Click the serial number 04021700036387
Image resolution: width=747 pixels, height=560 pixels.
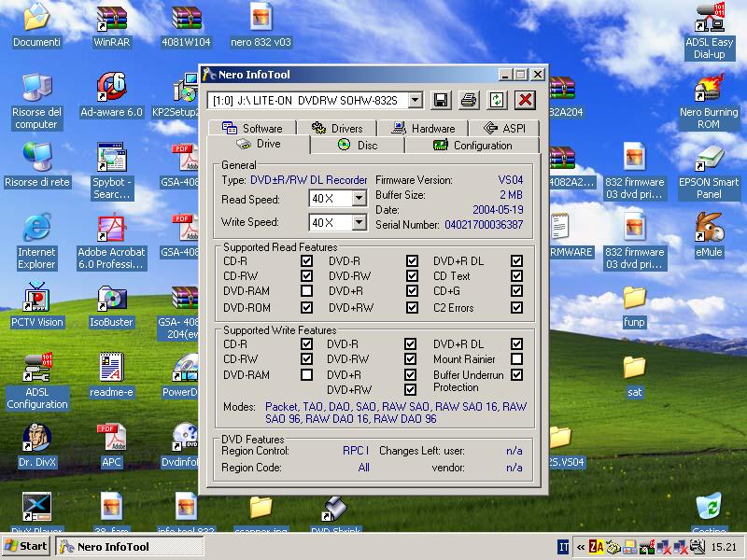pos(484,225)
